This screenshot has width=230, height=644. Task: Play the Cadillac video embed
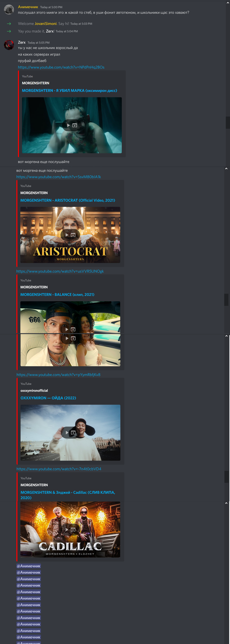(67, 529)
